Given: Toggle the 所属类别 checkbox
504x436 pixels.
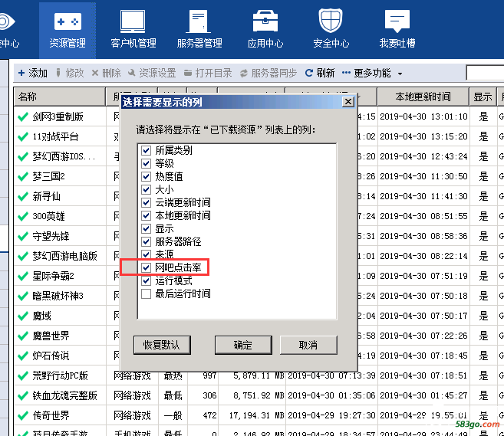Looking at the screenshot, I should click(147, 150).
